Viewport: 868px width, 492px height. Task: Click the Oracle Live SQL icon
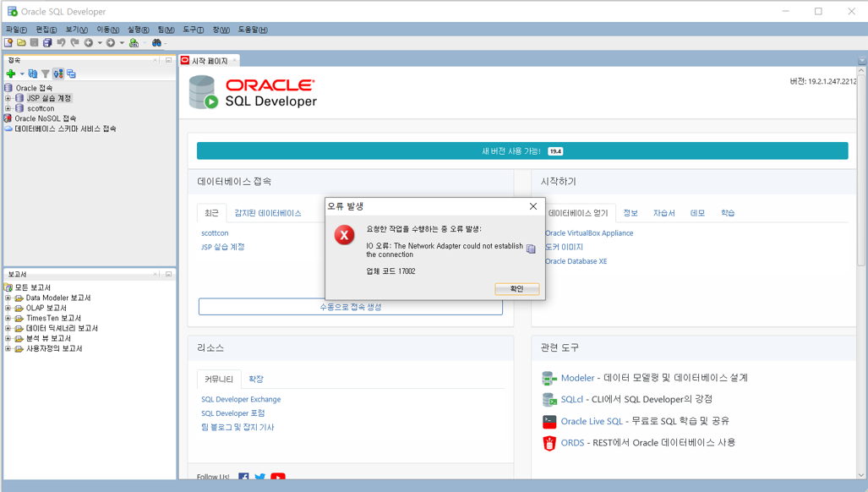click(x=549, y=422)
